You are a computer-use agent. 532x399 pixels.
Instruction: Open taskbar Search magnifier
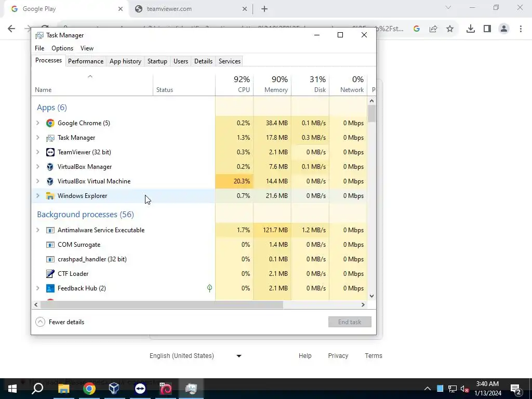click(37, 389)
